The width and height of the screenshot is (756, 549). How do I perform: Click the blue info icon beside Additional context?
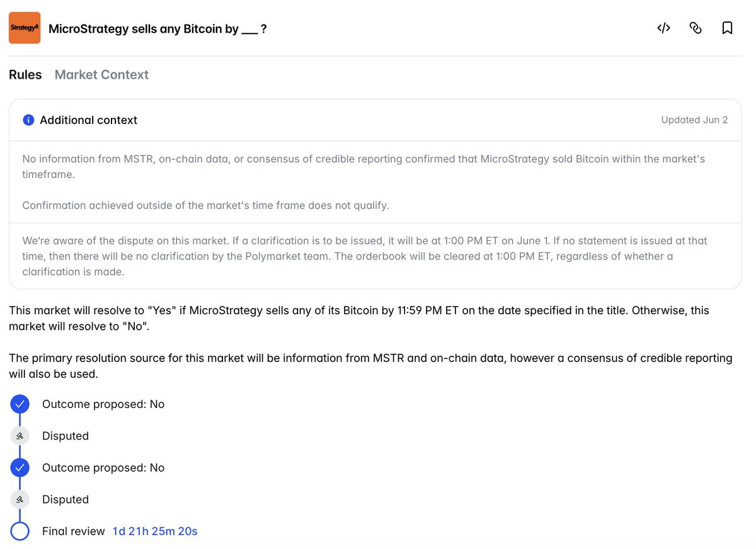pos(28,120)
